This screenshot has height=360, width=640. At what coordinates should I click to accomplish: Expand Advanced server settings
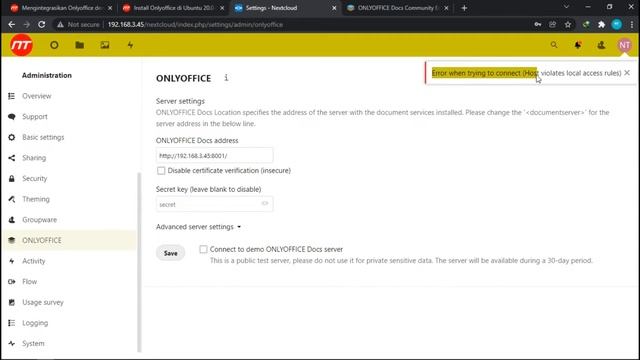198,227
